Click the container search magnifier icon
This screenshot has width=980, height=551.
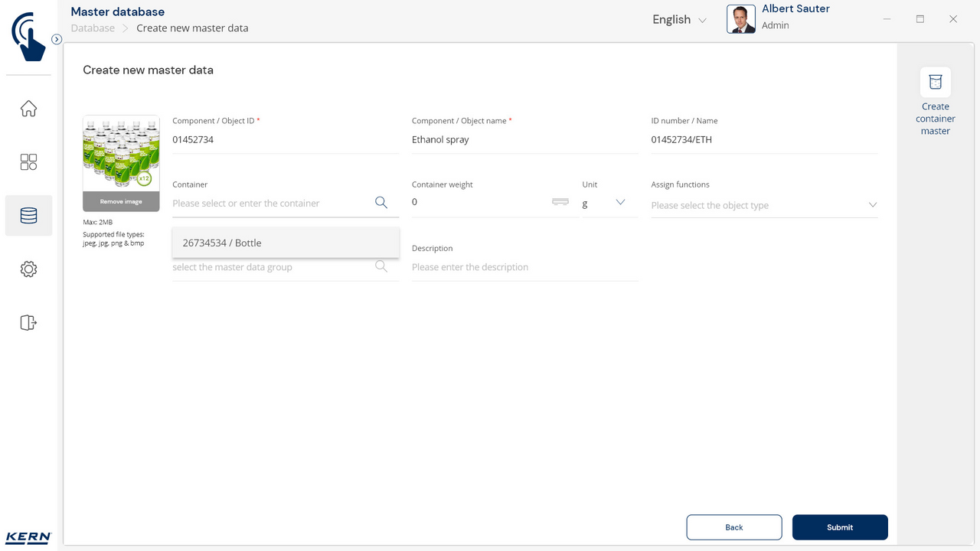381,203
